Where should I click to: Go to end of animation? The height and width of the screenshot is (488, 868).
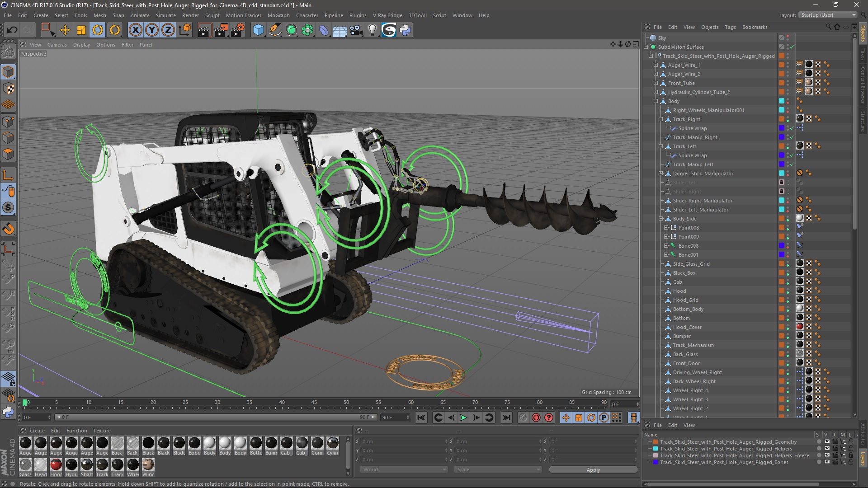(x=506, y=418)
